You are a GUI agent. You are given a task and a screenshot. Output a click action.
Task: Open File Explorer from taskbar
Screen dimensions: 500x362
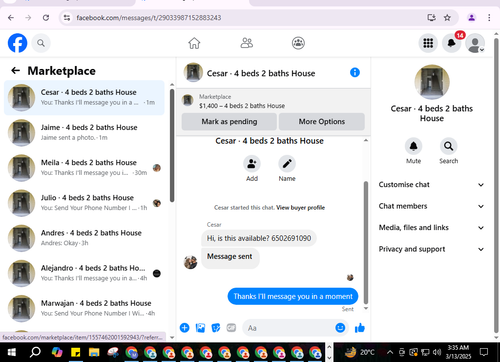[x=94, y=352]
